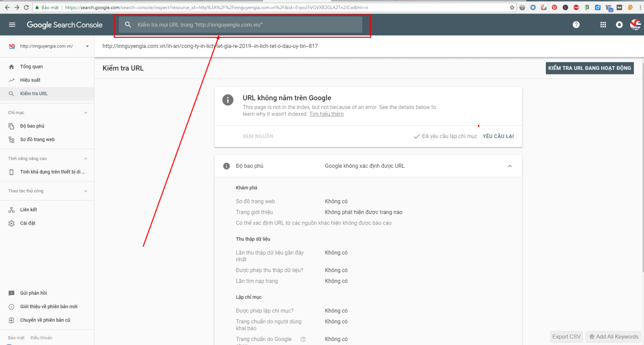The image size is (644, 345).
Task: Open the Tìm hiểu thêm link
Action: pyautogui.click(x=326, y=114)
